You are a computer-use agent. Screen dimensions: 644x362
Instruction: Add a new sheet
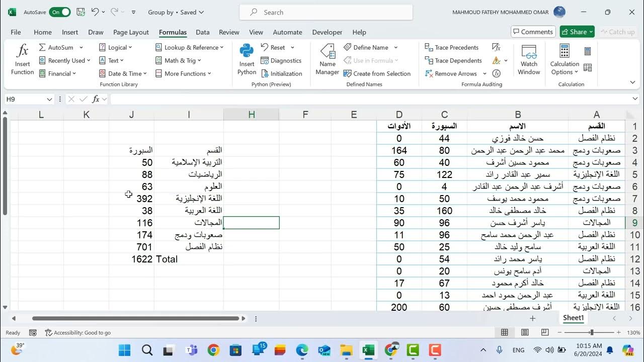(x=532, y=318)
